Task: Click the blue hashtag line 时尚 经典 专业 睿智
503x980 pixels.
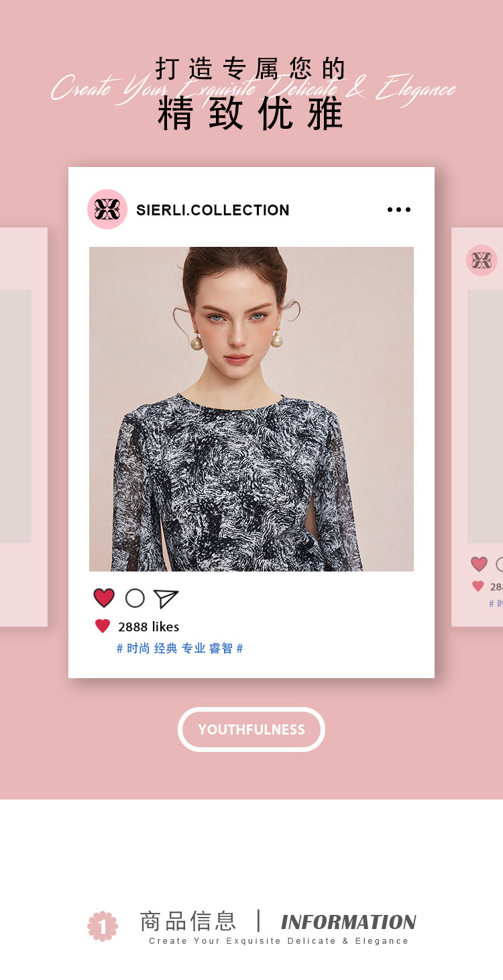Action: [x=180, y=649]
